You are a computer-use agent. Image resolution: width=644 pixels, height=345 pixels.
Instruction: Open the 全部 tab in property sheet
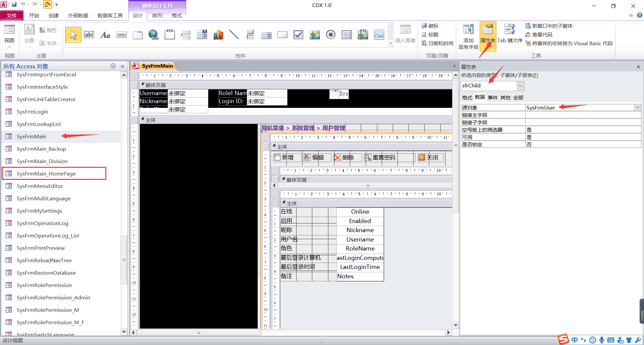[x=518, y=97]
